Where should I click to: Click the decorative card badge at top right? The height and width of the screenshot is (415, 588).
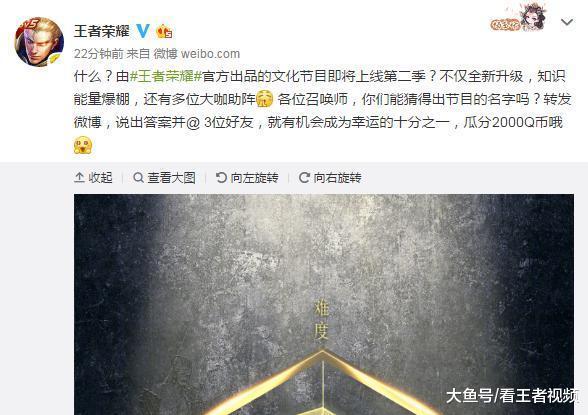coord(518,17)
